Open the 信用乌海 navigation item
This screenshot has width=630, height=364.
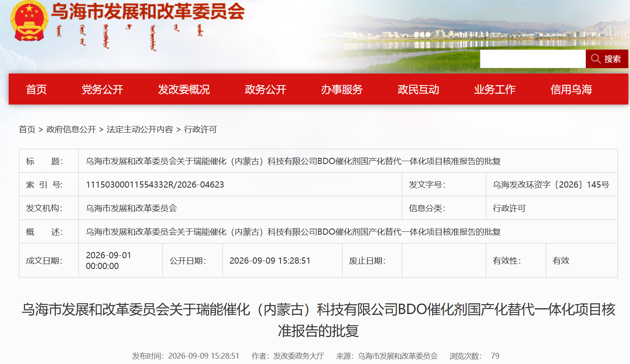[x=571, y=89]
